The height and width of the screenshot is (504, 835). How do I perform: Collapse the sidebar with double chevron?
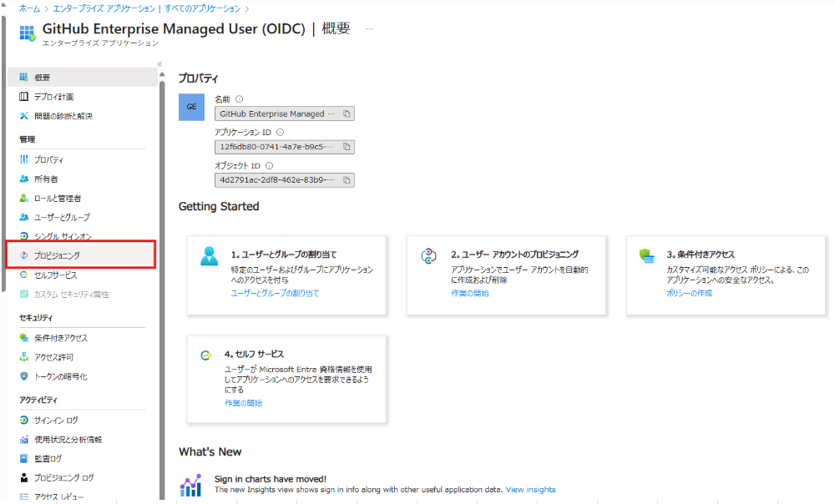point(159,64)
